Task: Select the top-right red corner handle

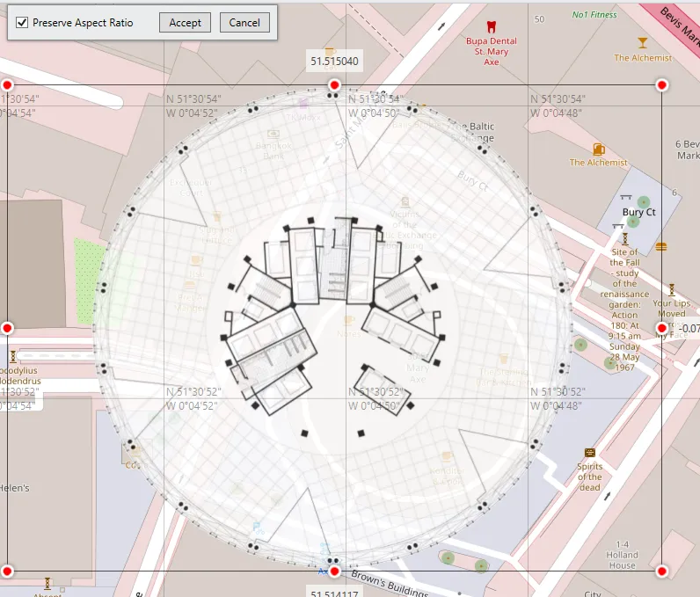Action: (x=661, y=85)
